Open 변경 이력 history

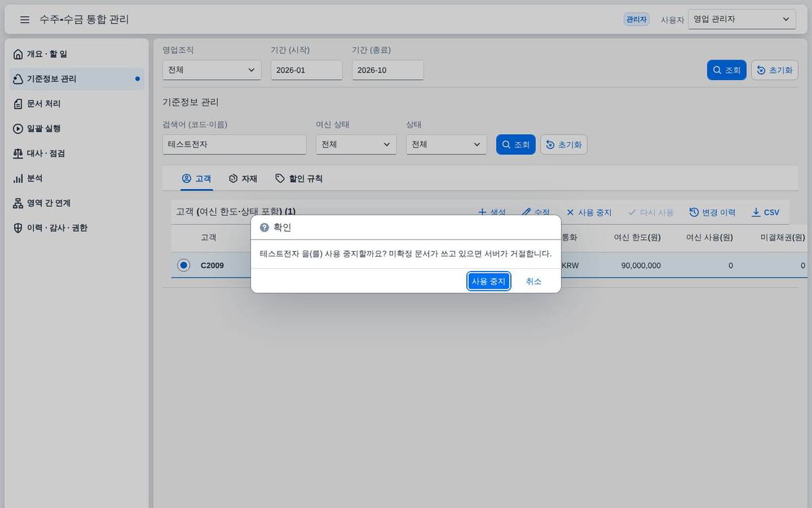[x=713, y=212]
